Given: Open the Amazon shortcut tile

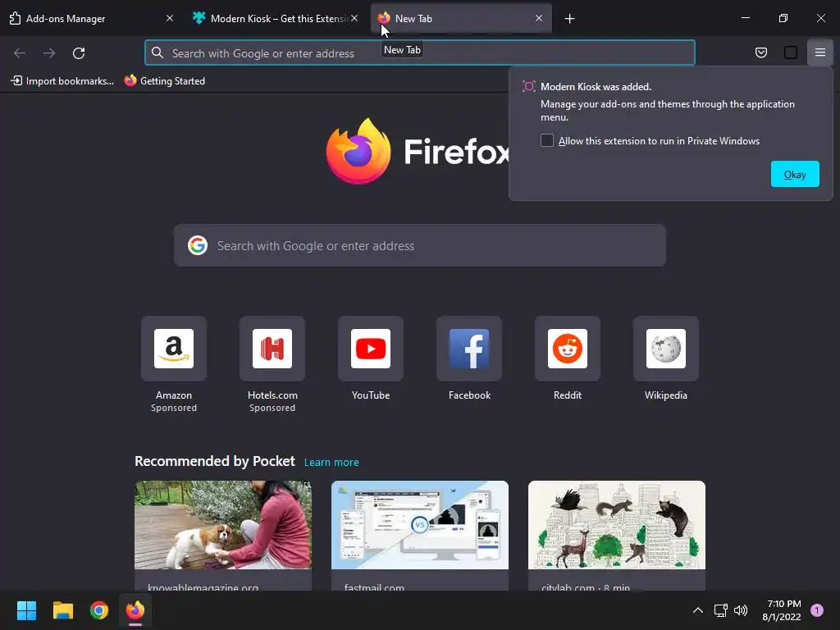Looking at the screenshot, I should point(174,349).
